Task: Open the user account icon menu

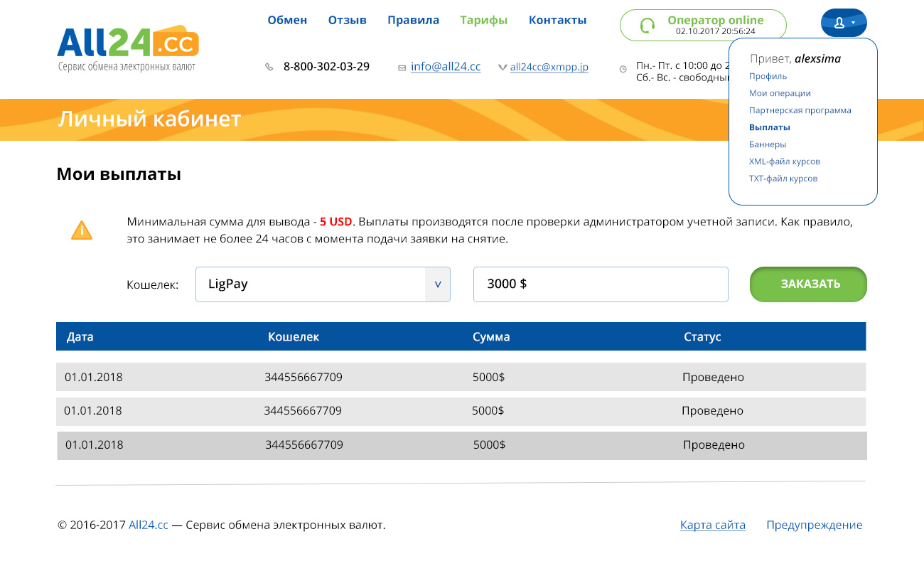Action: [x=844, y=23]
